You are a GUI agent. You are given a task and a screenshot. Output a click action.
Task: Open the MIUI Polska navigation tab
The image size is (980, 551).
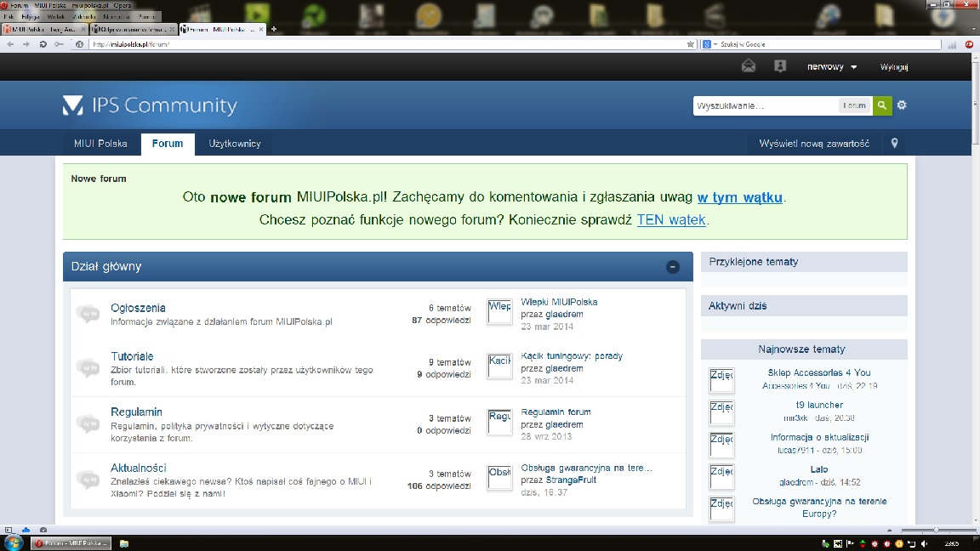[100, 144]
